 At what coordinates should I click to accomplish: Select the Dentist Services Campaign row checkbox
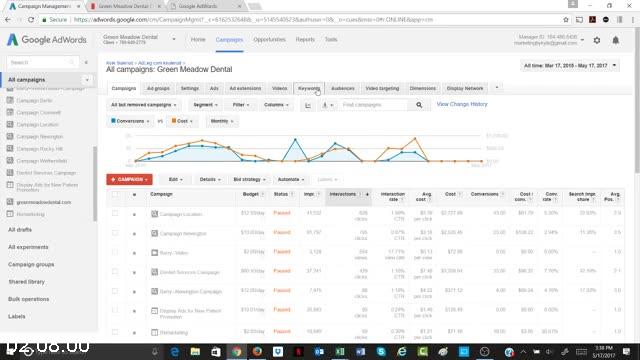coord(115,271)
